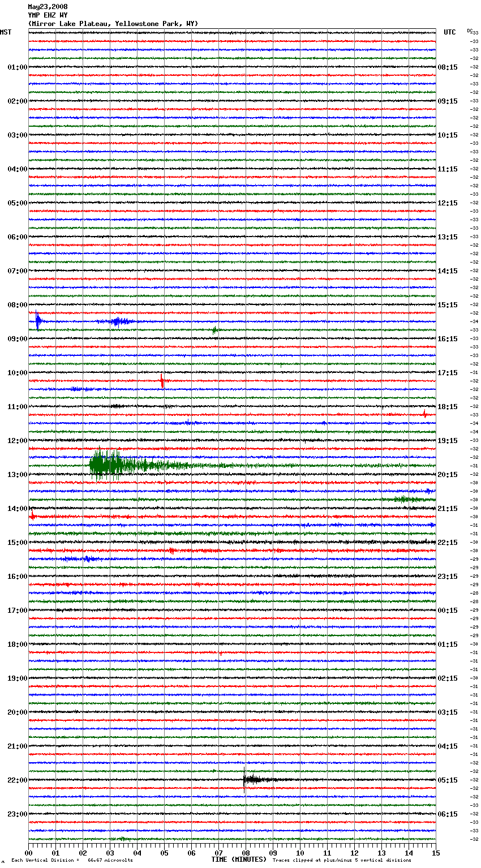Click the 14:00 MST time label

(x=17, y=509)
